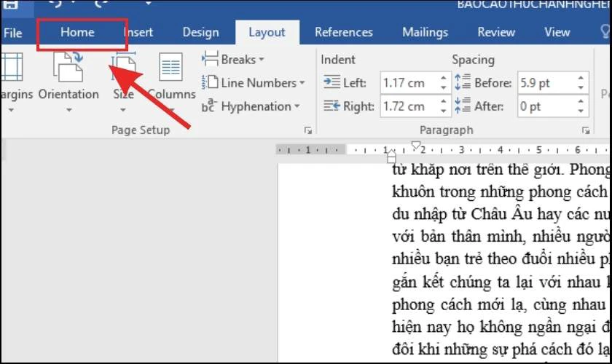Click the text 'hiện nay họ không ngần ngại'
The image size is (612, 364).
click(494, 327)
